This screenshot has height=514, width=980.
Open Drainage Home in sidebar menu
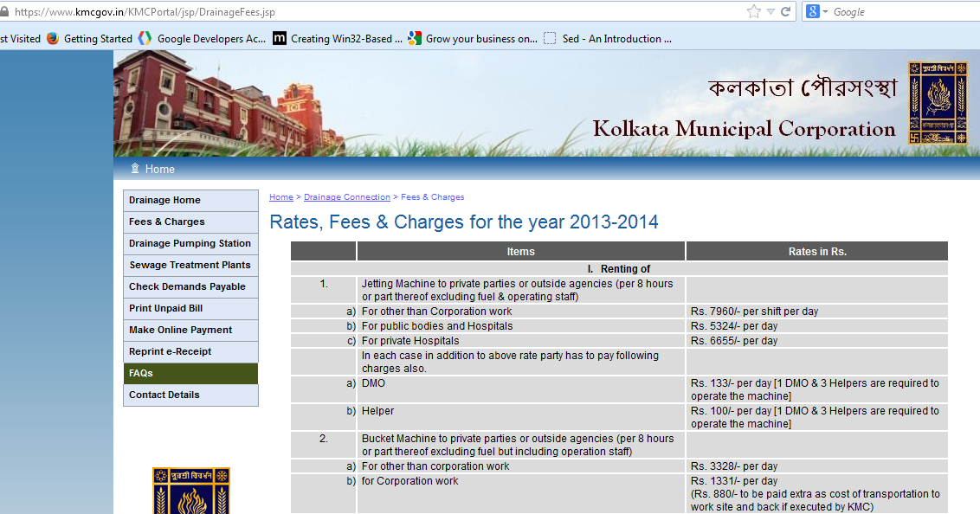pyautogui.click(x=190, y=201)
